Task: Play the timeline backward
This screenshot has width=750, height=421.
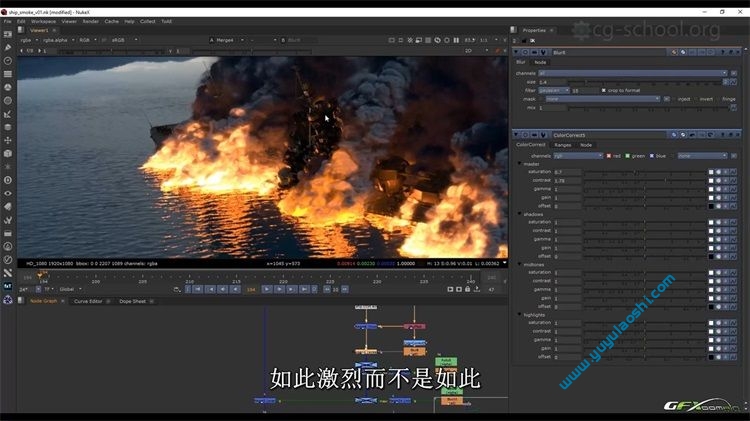Action: 235,289
